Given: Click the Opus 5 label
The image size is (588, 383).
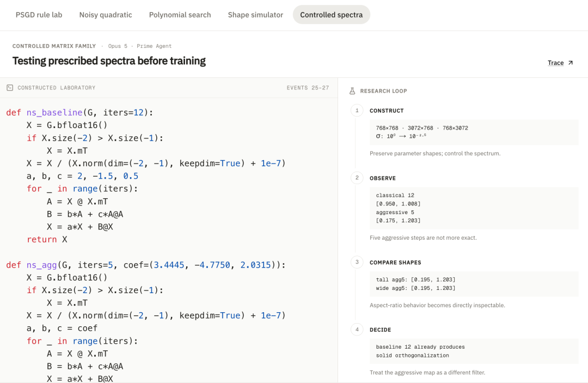Looking at the screenshot, I should [x=118, y=46].
